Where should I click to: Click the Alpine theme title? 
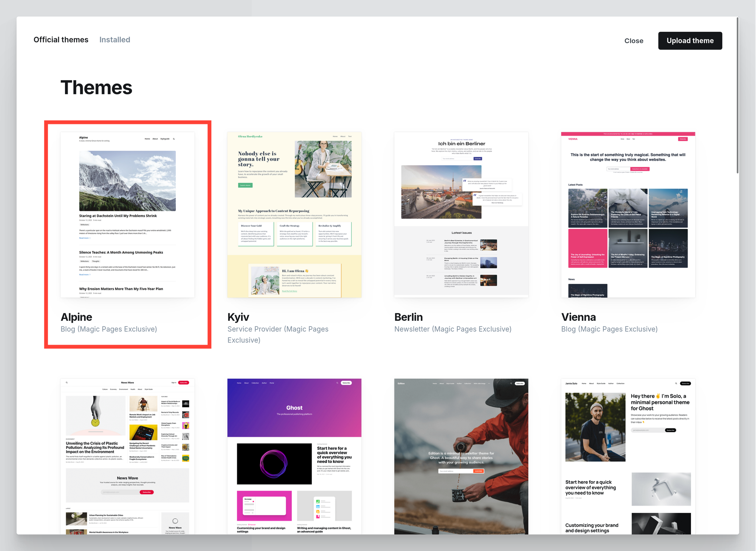pyautogui.click(x=76, y=317)
